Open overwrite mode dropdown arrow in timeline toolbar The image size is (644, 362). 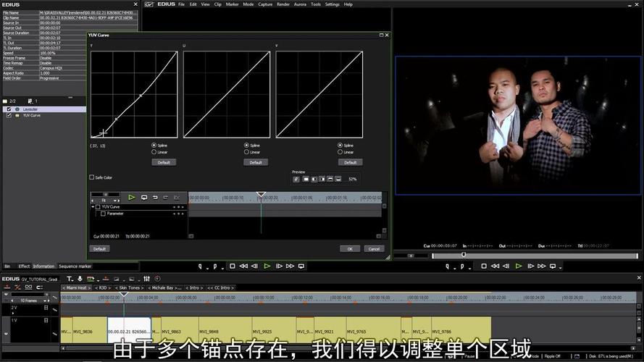[x=99, y=280]
